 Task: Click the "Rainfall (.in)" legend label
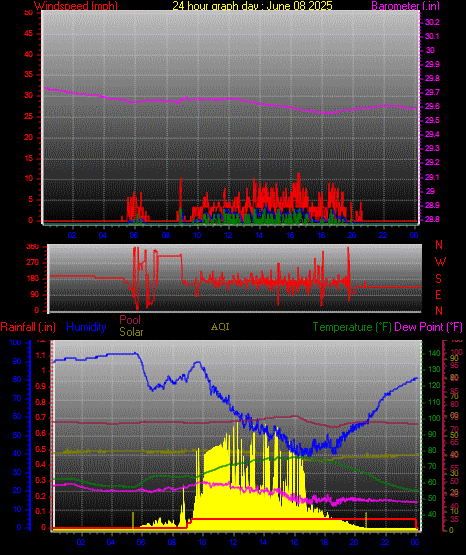pos(28,327)
